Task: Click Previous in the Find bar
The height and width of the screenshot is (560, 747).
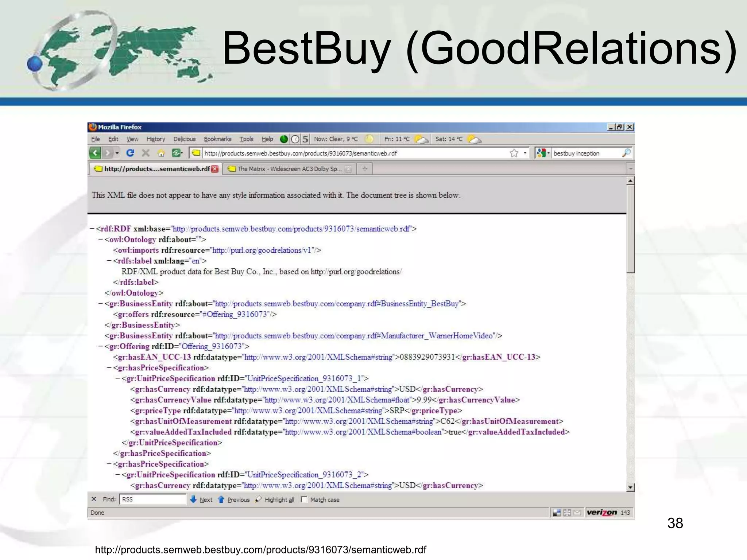Action: [234, 499]
